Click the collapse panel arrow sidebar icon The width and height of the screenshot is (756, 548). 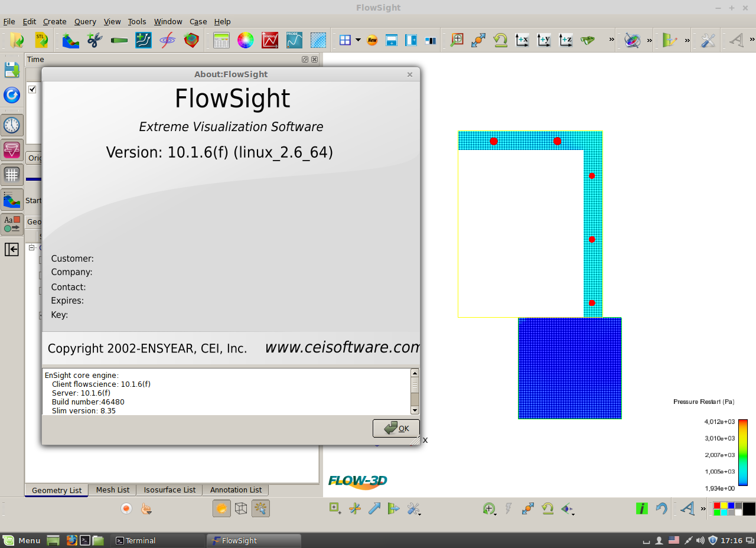coord(12,249)
